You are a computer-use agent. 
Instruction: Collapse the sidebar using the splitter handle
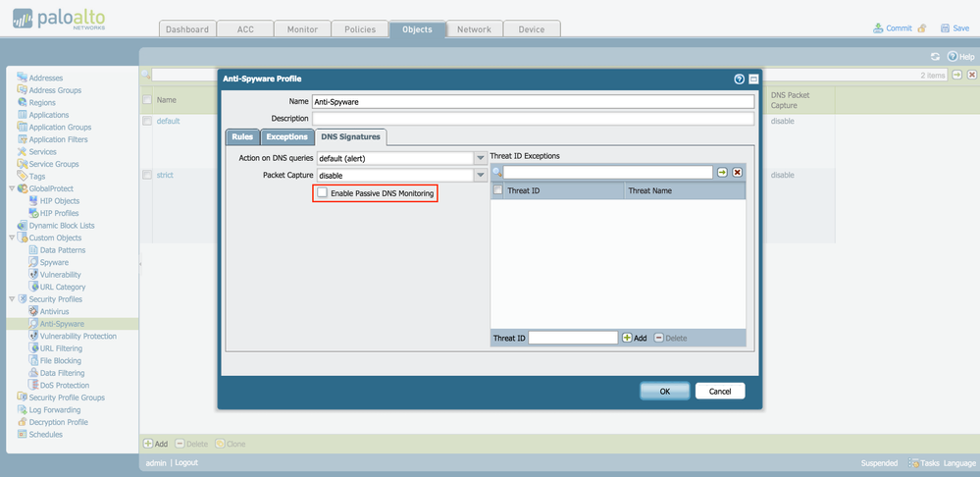pos(140,265)
